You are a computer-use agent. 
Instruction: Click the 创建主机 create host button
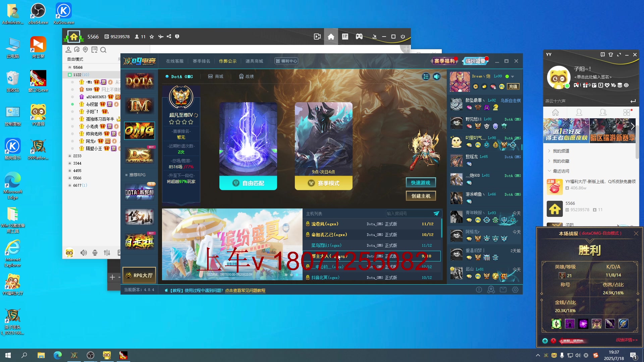[x=421, y=196]
